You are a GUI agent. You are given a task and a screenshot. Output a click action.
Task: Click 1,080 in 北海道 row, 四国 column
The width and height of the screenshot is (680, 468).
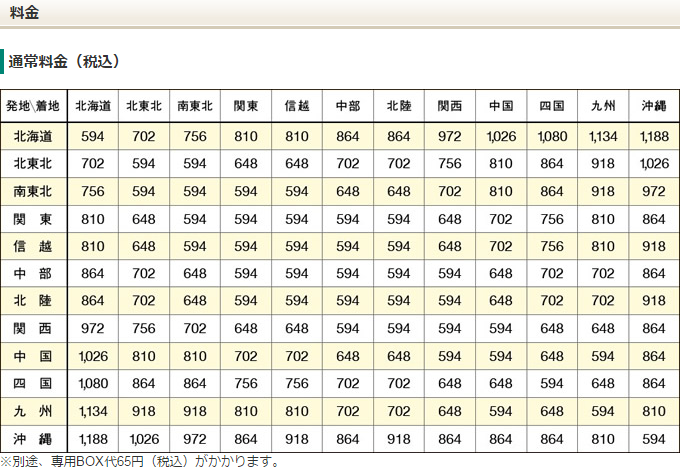552,136
